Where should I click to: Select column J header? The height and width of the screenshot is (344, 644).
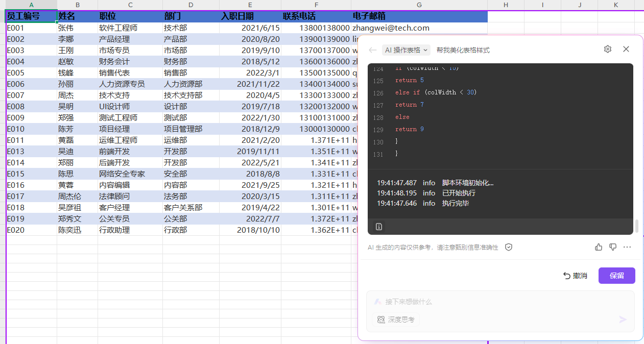coord(579,5)
